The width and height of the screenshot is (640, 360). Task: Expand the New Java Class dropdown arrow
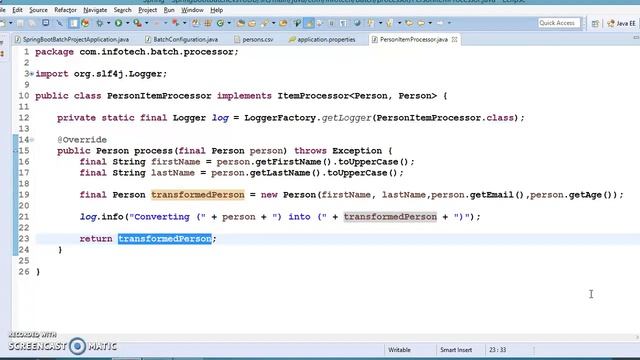[x=229, y=23]
